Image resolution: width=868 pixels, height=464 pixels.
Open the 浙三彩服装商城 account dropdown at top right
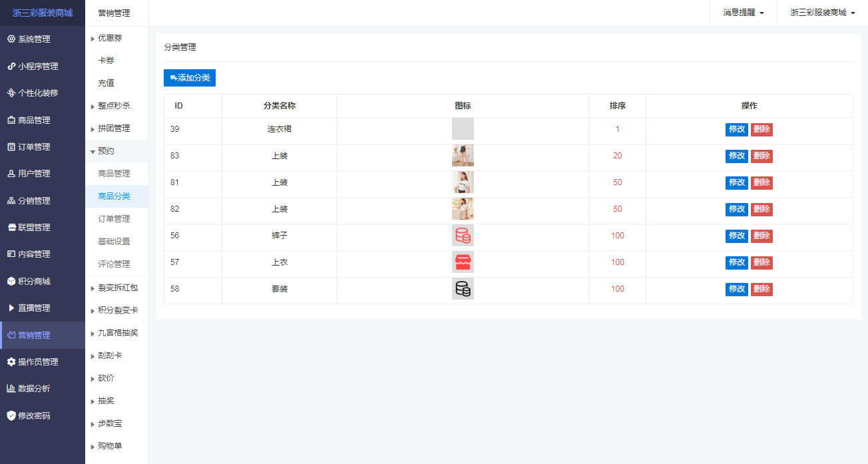pos(822,13)
